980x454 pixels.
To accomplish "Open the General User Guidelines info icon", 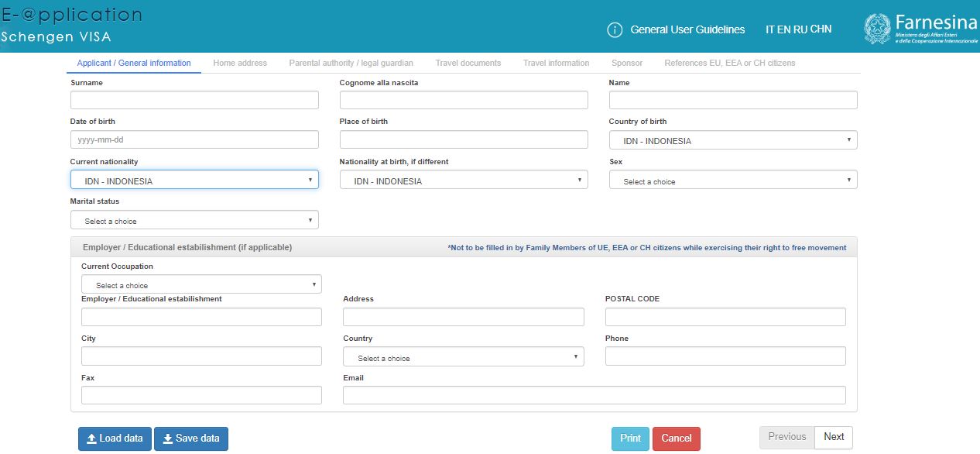I will (x=615, y=29).
